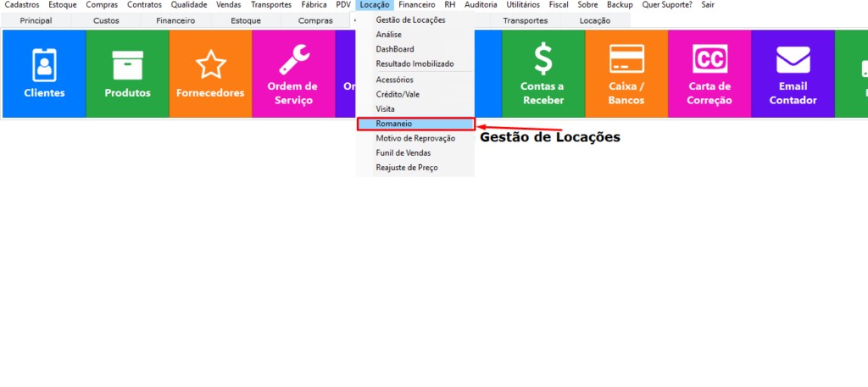
Task: Open Carta de Correção CC tile
Action: tap(709, 74)
